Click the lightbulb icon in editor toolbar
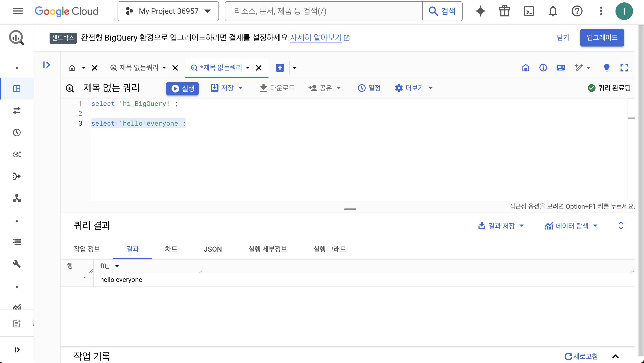The width and height of the screenshot is (644, 363). [x=606, y=68]
